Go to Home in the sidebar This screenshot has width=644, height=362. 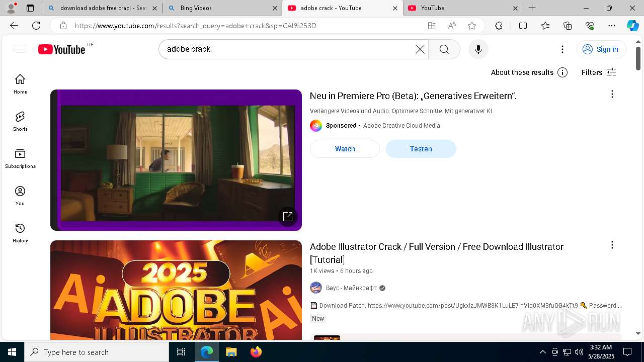pyautogui.click(x=20, y=84)
